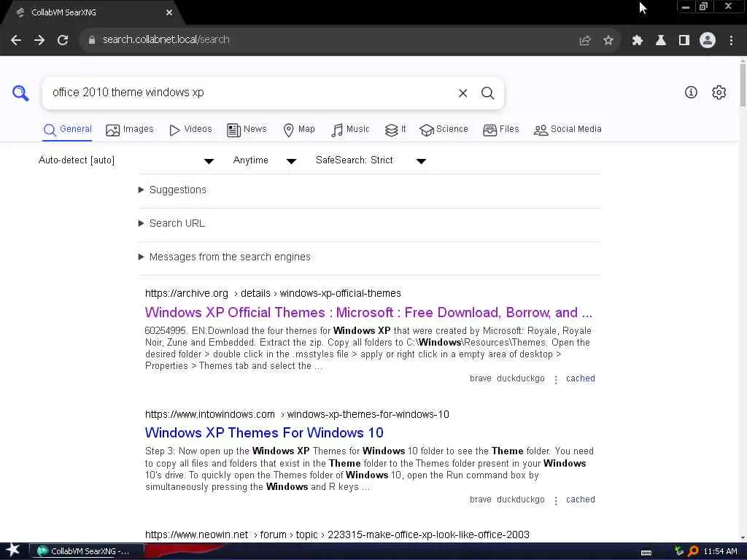Switch to the Music tab
Screen dimensions: 747x560
click(350, 130)
